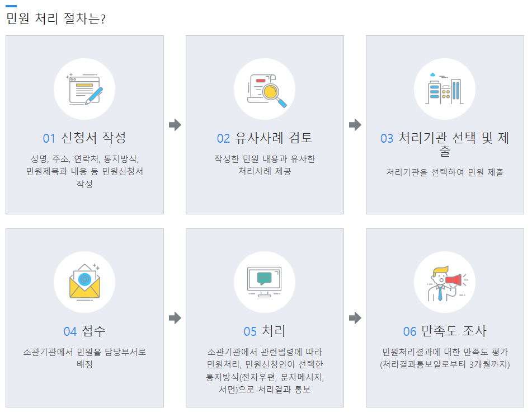Click the magnifying glass document review icon
532x417 pixels.
click(265, 89)
